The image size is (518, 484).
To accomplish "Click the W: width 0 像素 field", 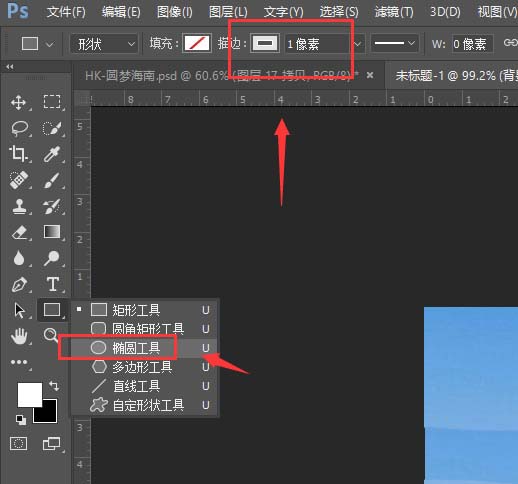I will coord(472,44).
